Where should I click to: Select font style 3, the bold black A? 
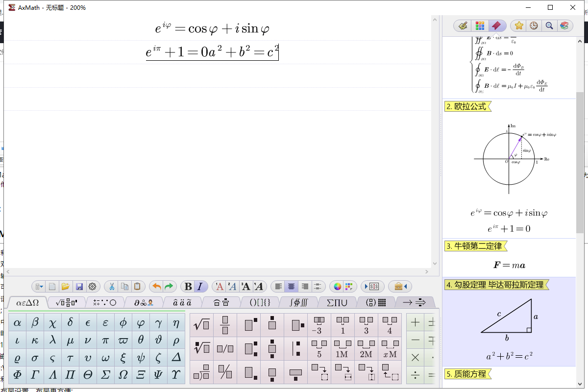(x=245, y=286)
